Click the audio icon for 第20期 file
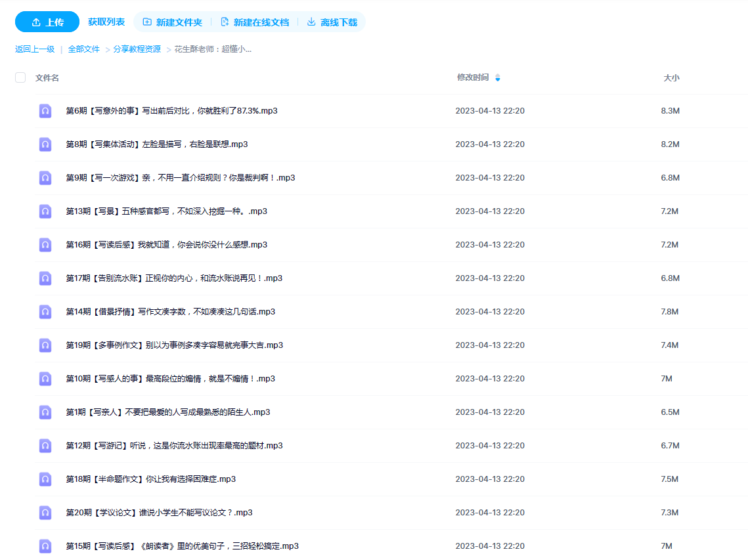Image resolution: width=748 pixels, height=560 pixels. pos(45,513)
